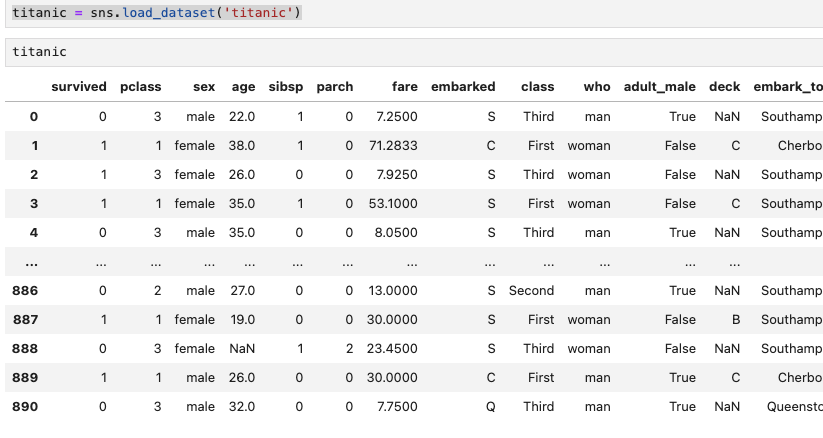Click fare value 7.2500
This screenshot has width=823, height=438.
tap(397, 117)
